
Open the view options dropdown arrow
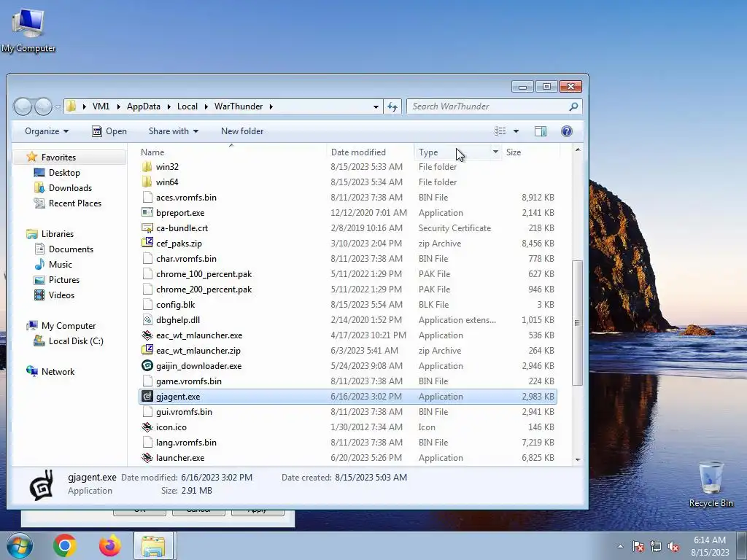point(516,131)
